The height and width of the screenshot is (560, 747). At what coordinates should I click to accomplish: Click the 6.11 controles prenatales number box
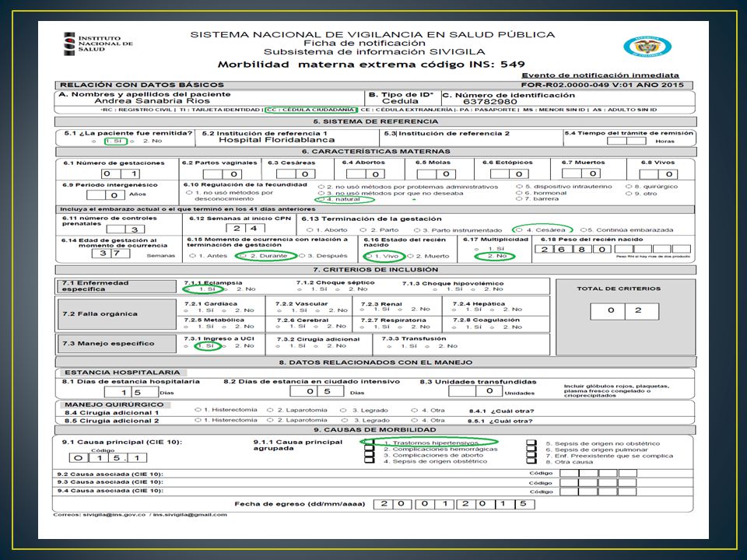click(x=125, y=229)
